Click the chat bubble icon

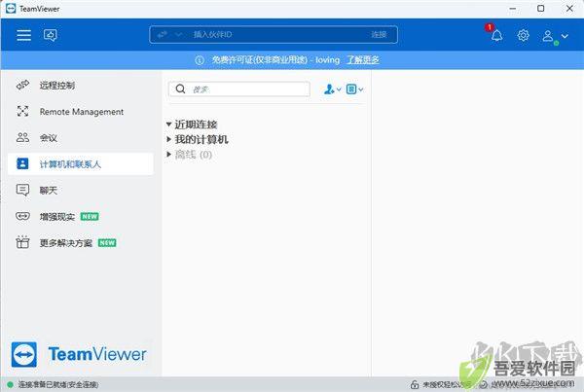pos(22,190)
